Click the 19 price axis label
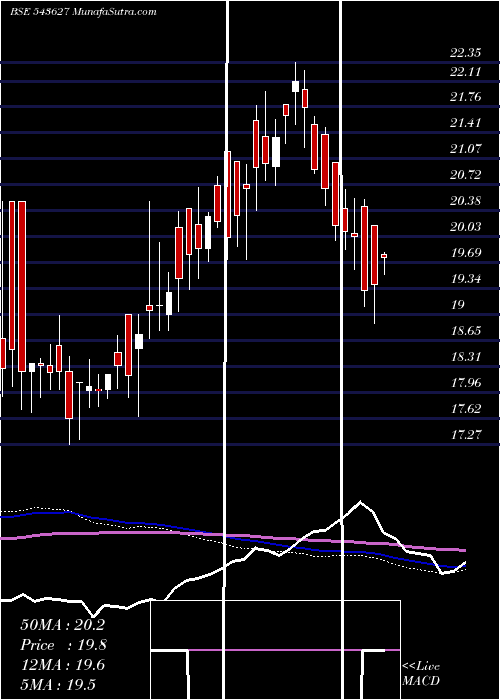The image size is (500, 700). point(458,305)
